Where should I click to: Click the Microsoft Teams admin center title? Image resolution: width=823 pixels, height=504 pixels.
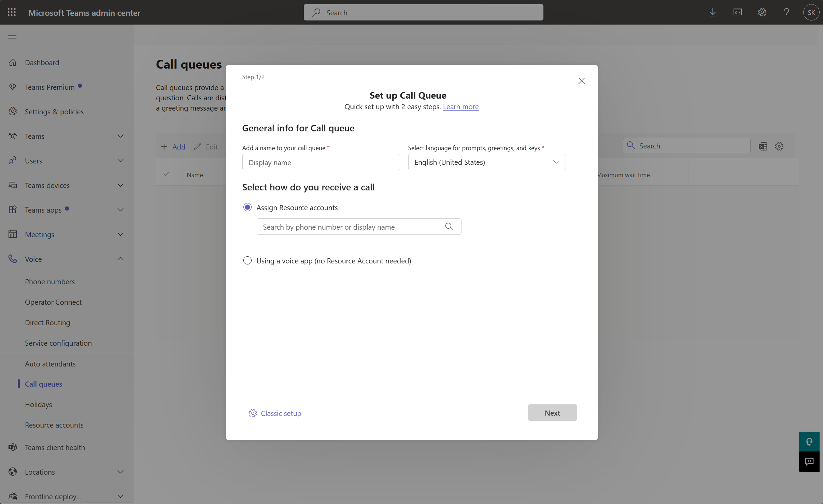coord(84,13)
